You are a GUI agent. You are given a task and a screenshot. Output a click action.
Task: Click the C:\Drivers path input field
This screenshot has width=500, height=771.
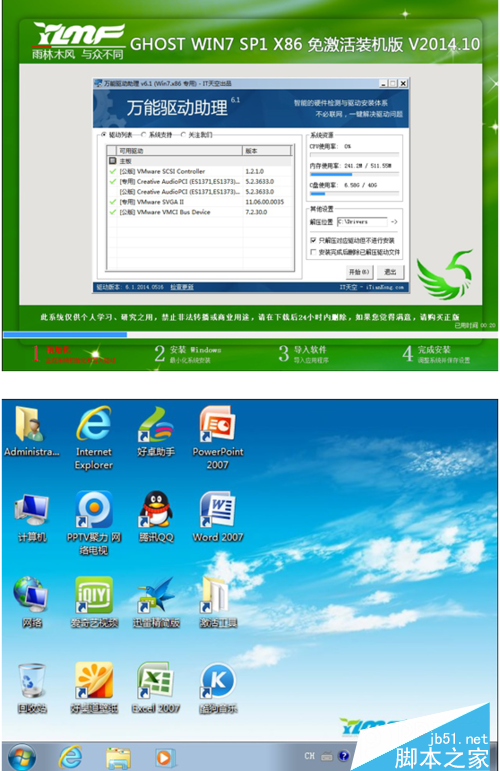click(x=362, y=222)
